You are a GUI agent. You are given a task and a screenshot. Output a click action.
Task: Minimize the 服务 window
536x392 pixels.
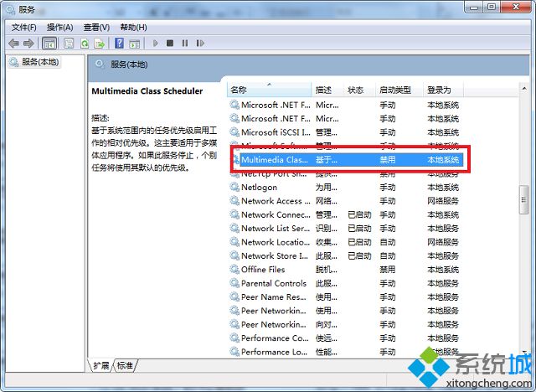point(473,8)
